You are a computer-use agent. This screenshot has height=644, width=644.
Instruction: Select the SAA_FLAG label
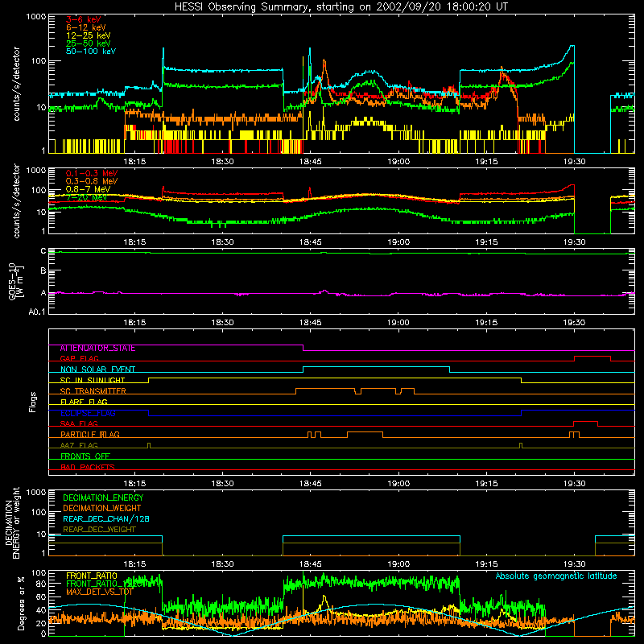[79, 423]
